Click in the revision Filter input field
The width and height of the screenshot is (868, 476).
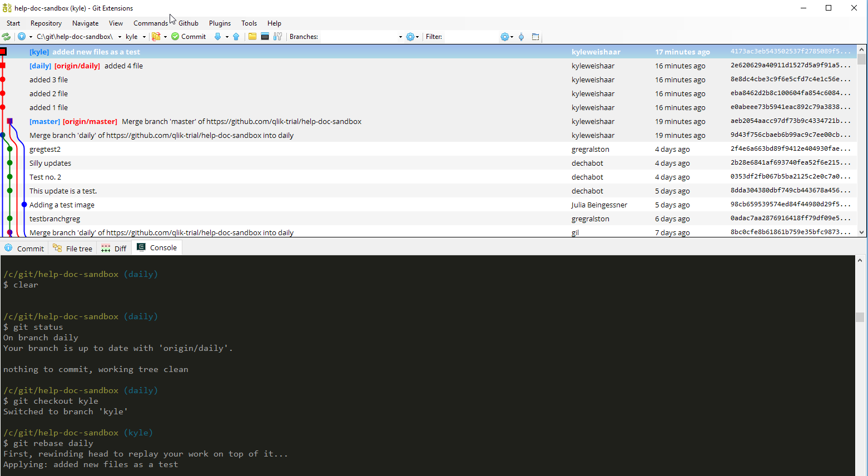472,37
